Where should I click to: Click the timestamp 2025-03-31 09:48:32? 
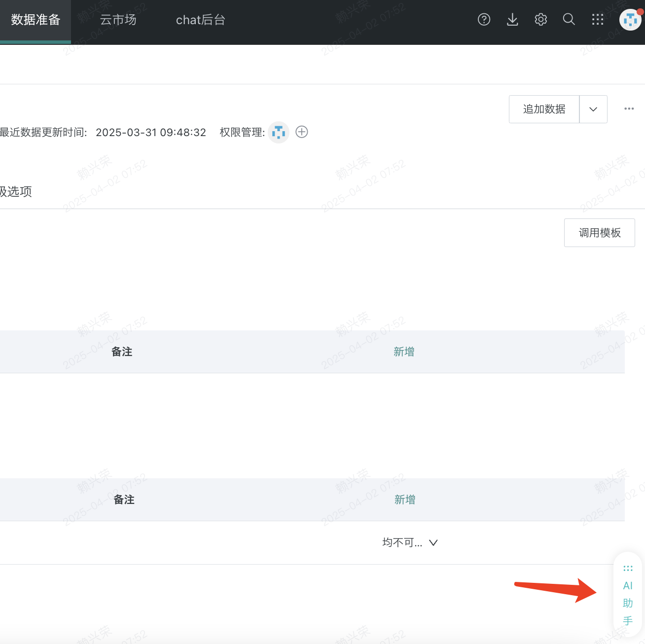click(151, 132)
